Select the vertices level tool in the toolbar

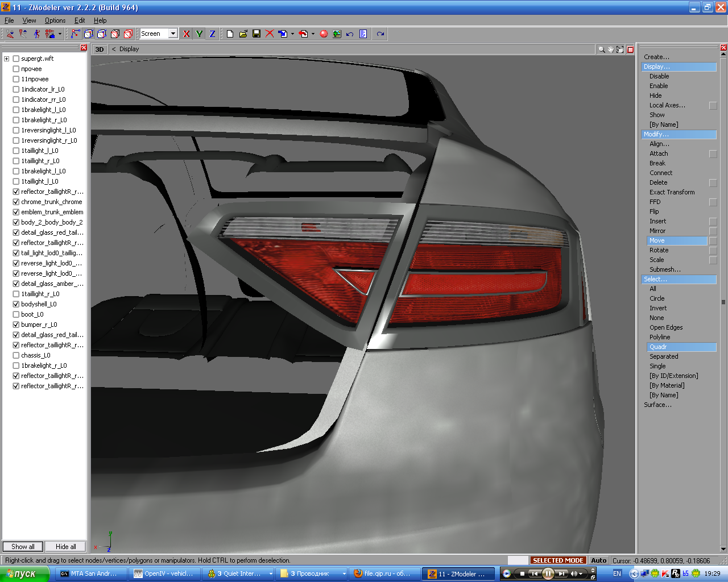(10, 34)
